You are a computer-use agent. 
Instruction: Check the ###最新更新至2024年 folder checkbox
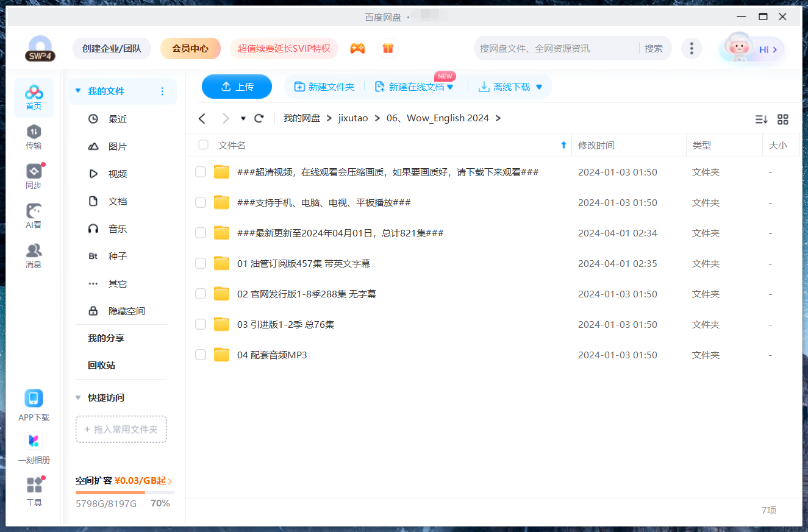click(201, 233)
